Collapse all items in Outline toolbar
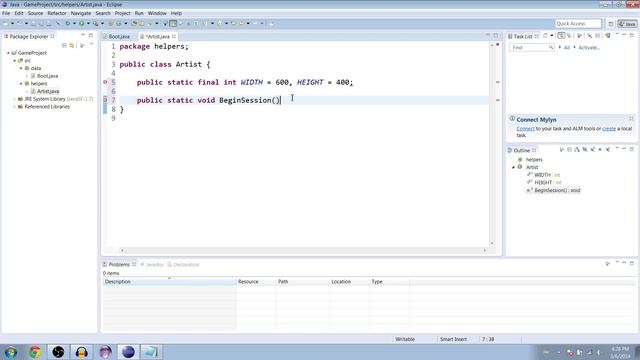This screenshot has height=360, width=640. click(569, 150)
